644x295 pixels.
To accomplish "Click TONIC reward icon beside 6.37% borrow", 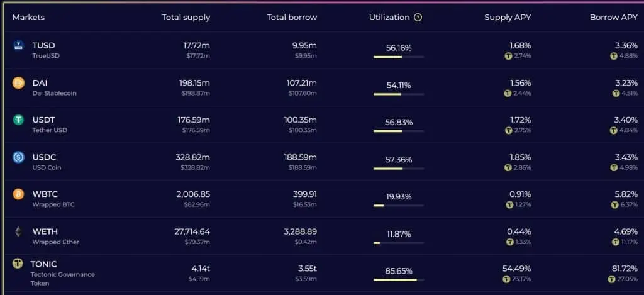I will tap(615, 204).
